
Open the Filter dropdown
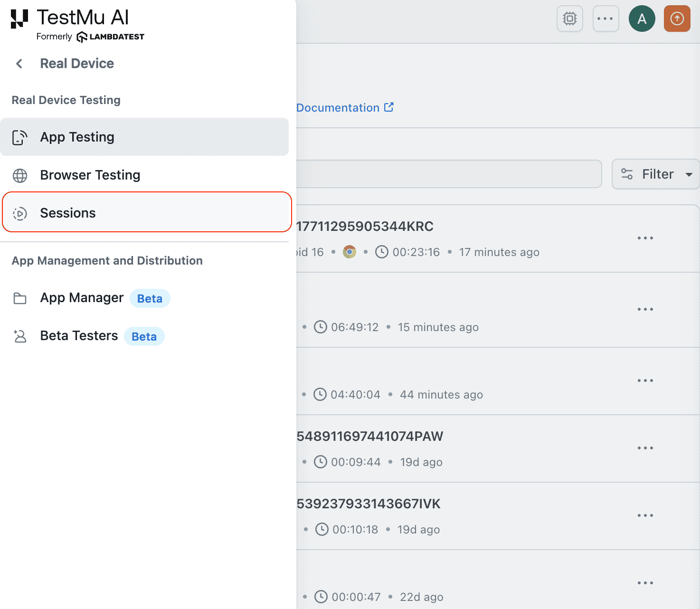pos(656,174)
